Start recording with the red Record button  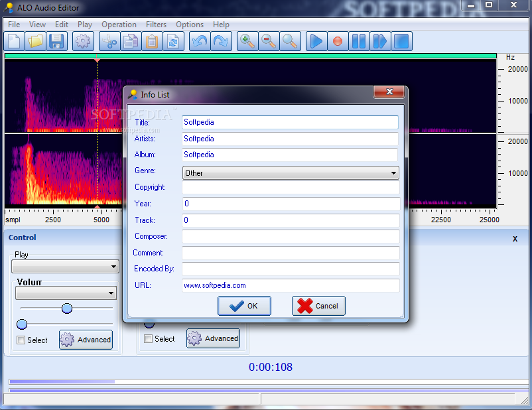coord(338,41)
